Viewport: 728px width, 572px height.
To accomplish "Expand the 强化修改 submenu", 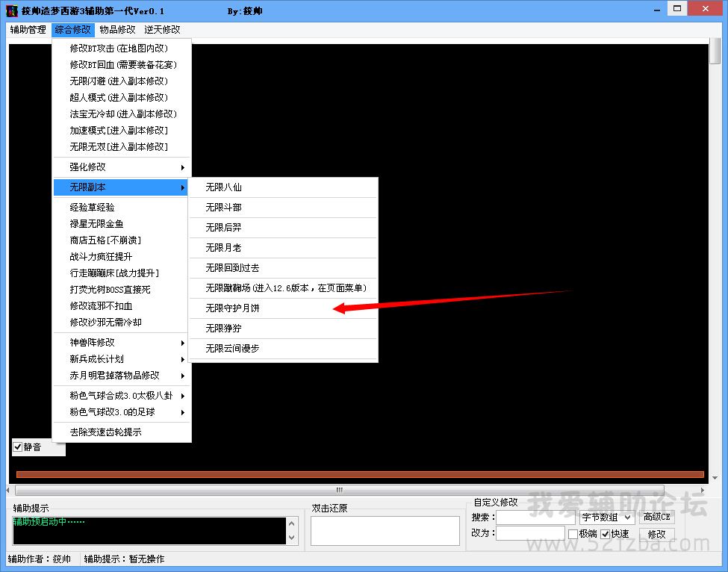I will pos(122,167).
